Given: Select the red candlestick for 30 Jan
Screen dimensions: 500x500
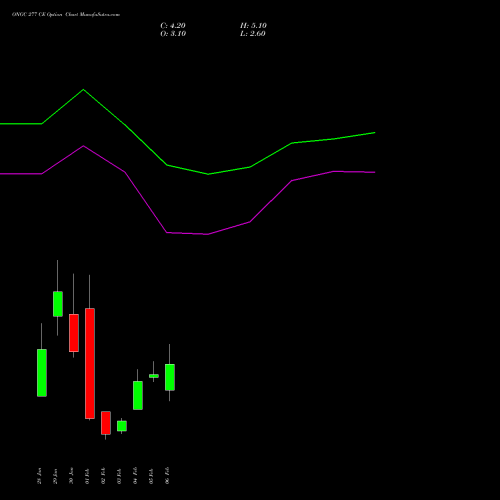Looking at the screenshot, I should click(x=74, y=333).
